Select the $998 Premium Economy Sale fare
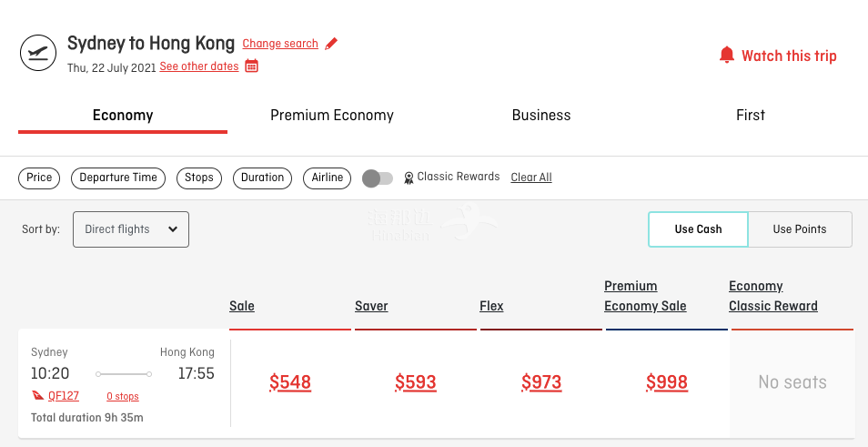 tap(667, 382)
